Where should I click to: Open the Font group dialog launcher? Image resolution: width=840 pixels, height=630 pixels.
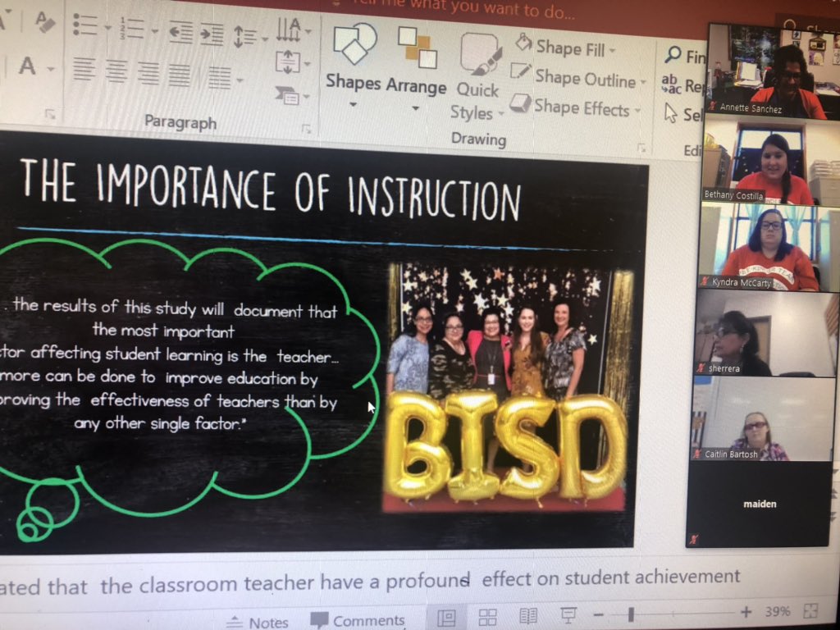pos(50,114)
